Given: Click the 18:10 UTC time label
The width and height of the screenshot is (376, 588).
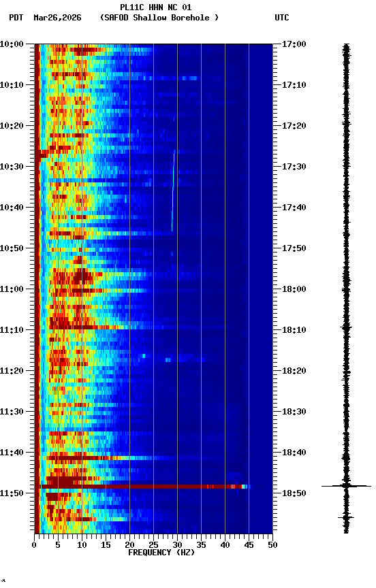Looking at the screenshot, I should pyautogui.click(x=294, y=330).
